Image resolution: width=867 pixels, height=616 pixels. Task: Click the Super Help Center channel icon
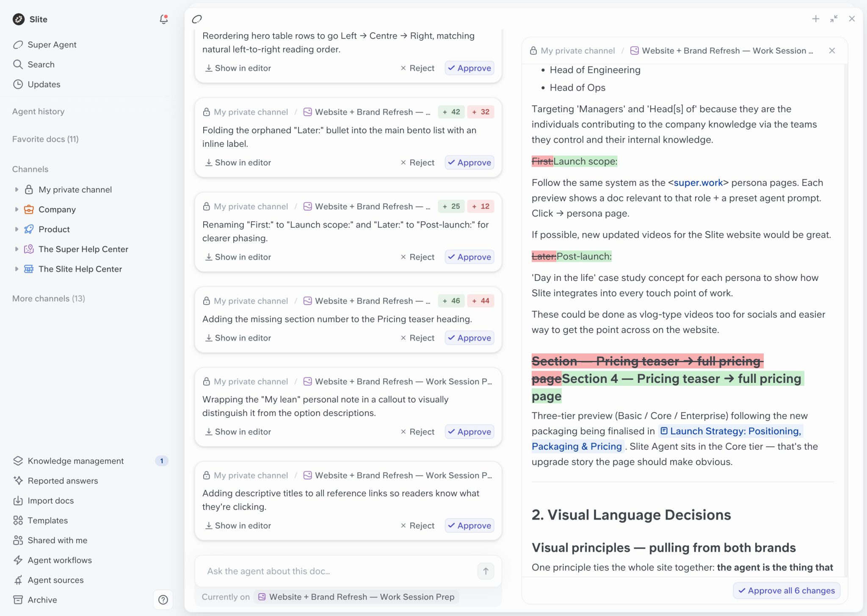pos(29,249)
